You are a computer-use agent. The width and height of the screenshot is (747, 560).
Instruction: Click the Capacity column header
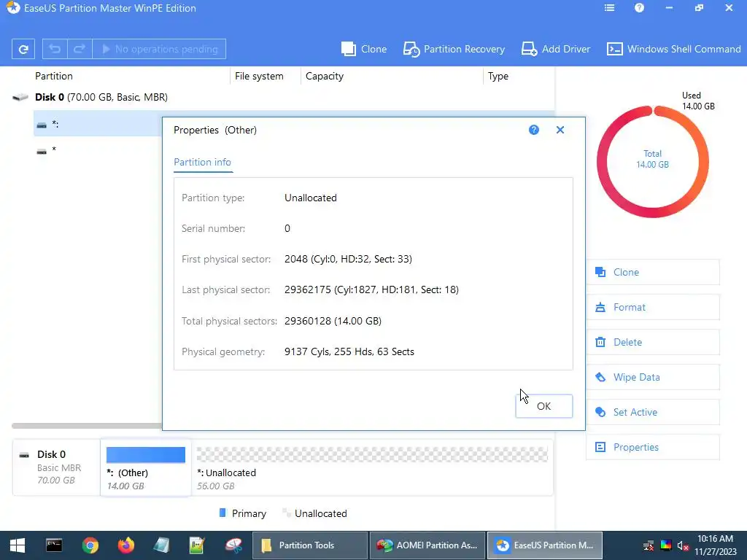click(325, 76)
